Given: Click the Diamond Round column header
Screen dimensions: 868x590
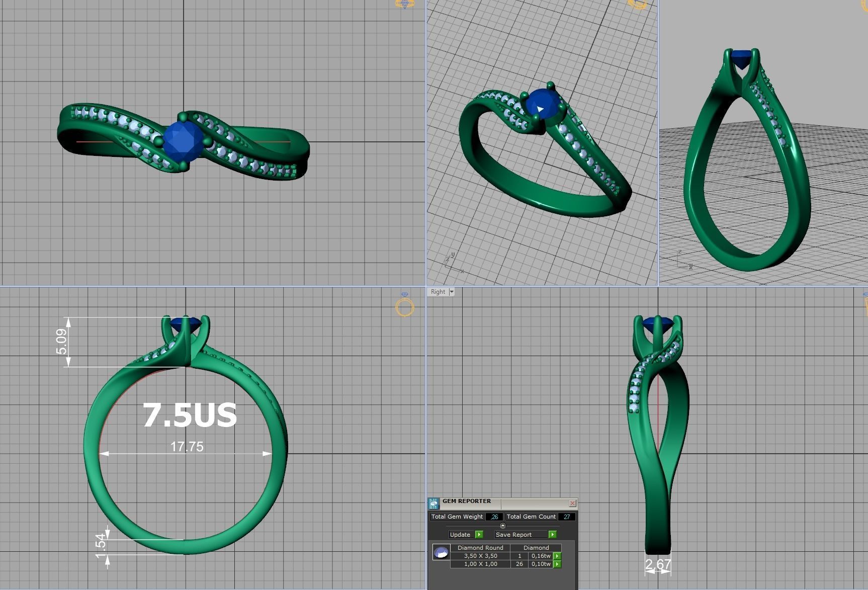Looking at the screenshot, I should pos(480,548).
